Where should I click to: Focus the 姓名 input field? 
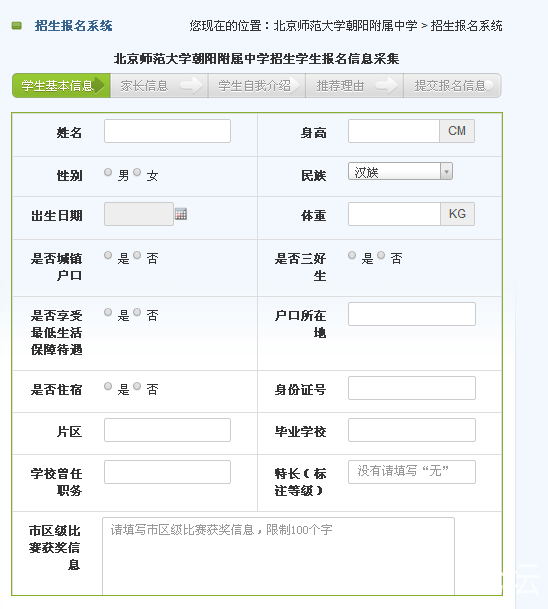click(x=167, y=131)
